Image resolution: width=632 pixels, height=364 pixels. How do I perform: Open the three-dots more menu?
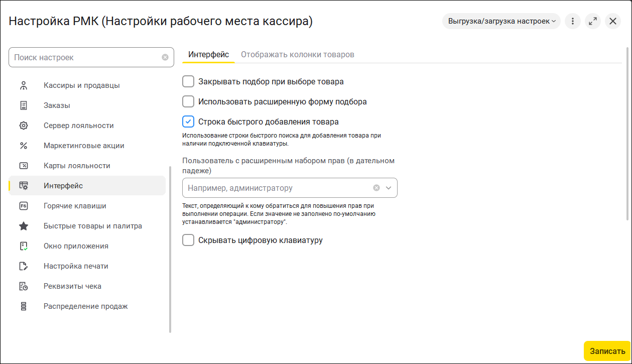[x=573, y=21]
